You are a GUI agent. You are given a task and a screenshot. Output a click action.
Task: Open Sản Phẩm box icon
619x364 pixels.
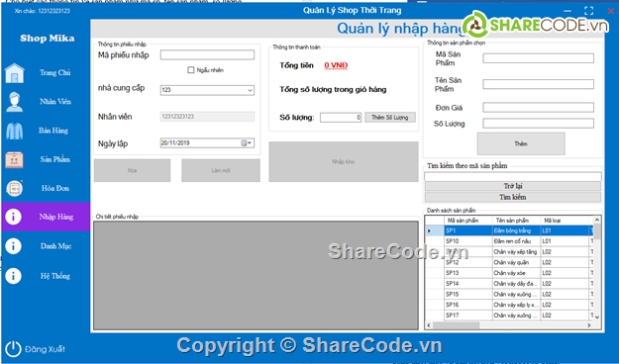point(15,159)
